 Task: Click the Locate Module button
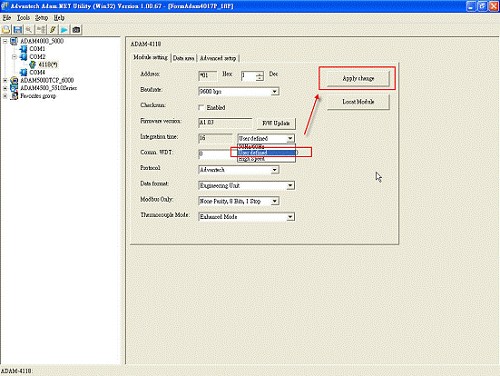(x=358, y=102)
